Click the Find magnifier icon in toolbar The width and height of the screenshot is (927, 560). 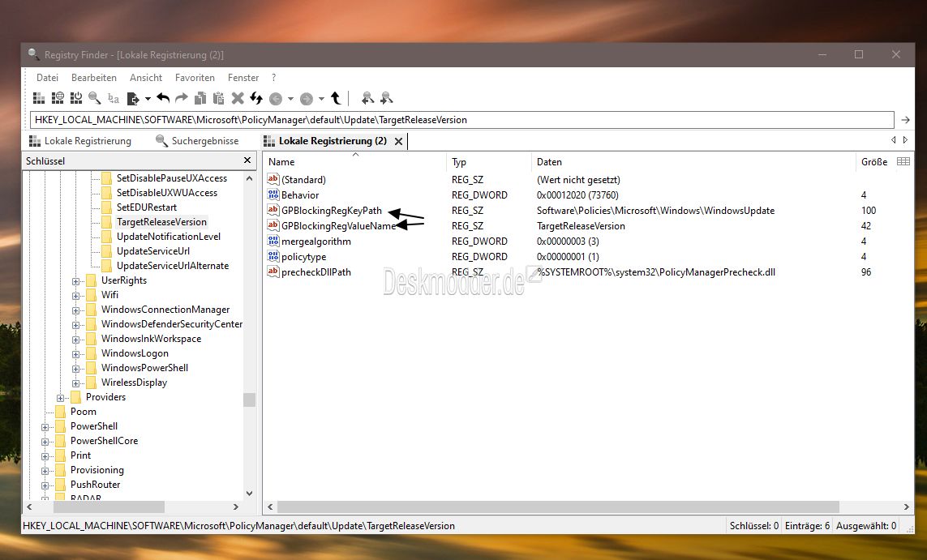tap(95, 98)
